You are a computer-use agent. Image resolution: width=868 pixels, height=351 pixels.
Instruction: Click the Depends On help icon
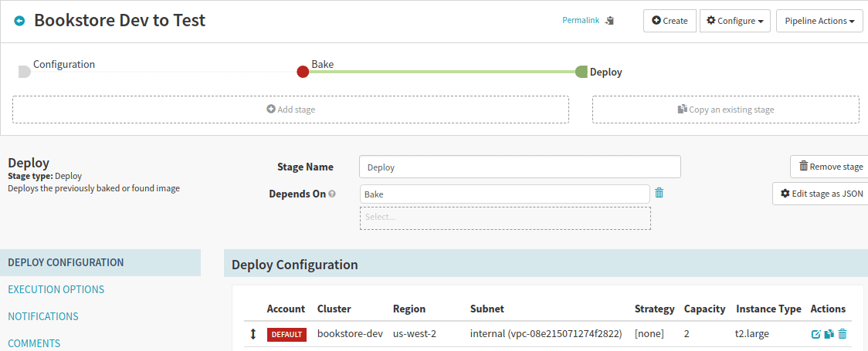click(x=332, y=194)
